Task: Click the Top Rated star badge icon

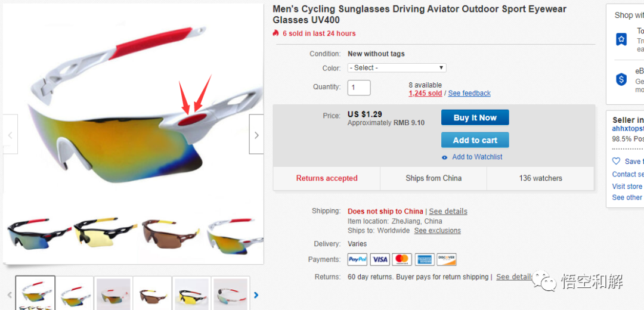Action: pyautogui.click(x=621, y=39)
